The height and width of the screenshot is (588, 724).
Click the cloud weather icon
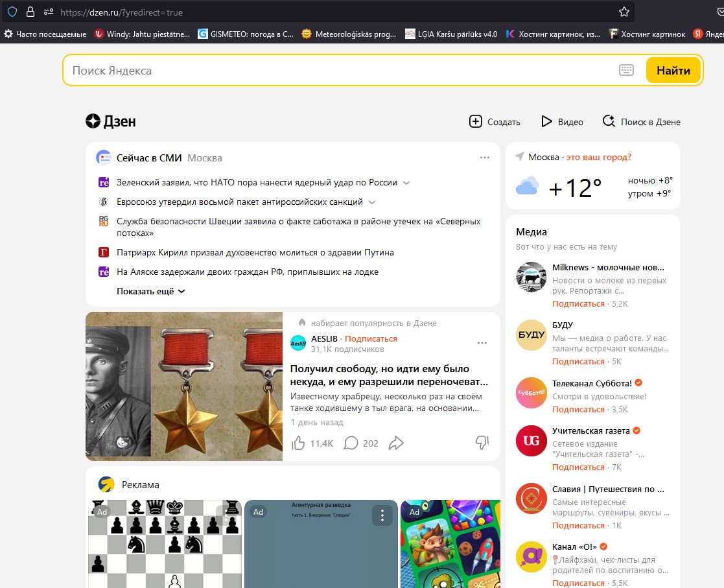528,185
